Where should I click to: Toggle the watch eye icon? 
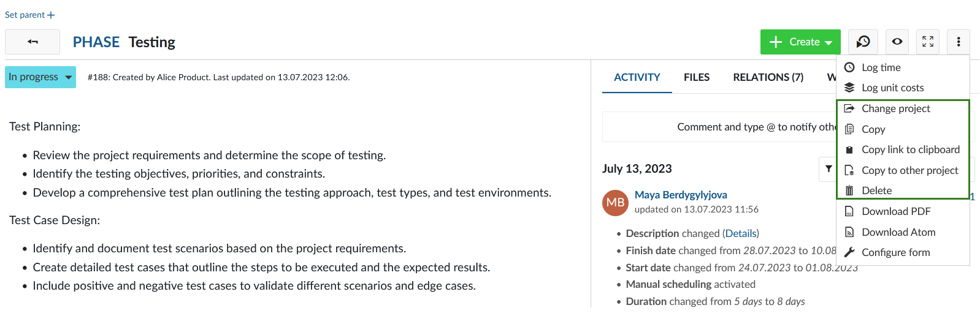(897, 42)
